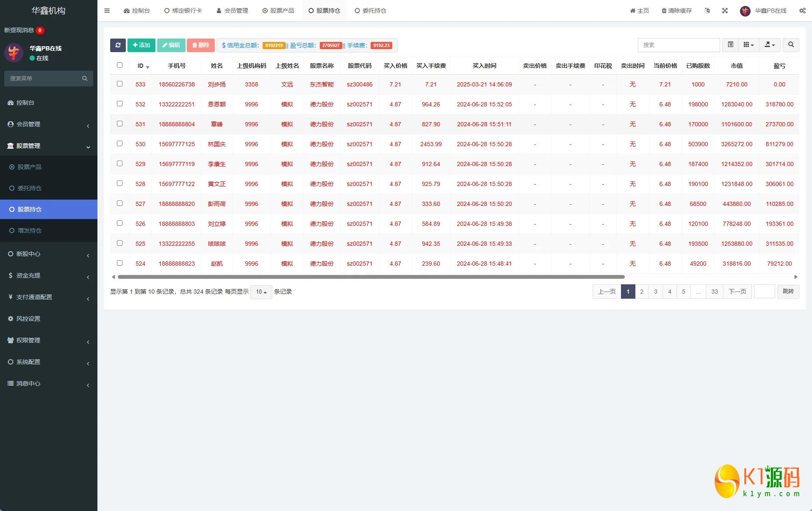812x511 pixels.
Task: Check the row with ID 524
Action: coord(119,263)
